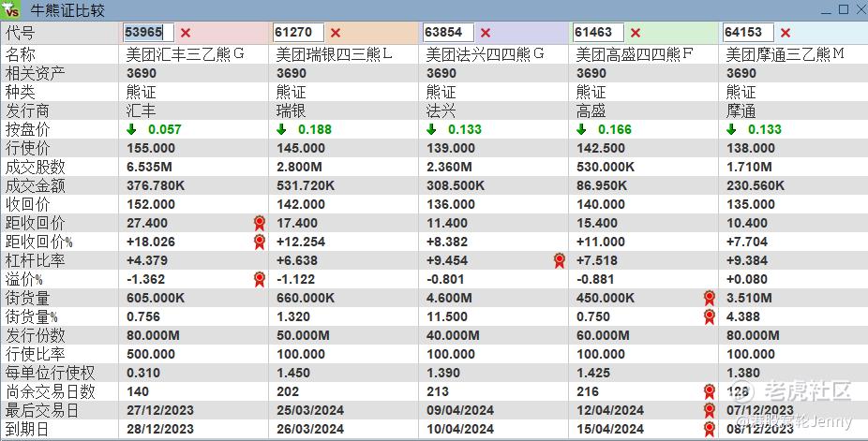Click the 街货量% row label
Image resolution: width=868 pixels, height=441 pixels.
tap(32, 316)
